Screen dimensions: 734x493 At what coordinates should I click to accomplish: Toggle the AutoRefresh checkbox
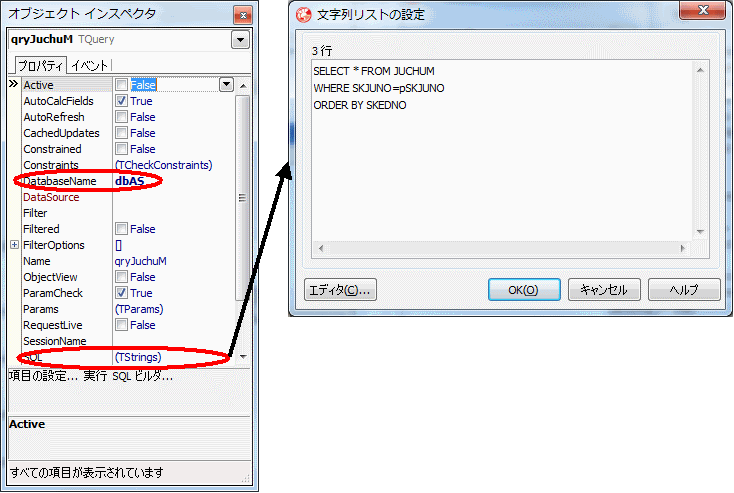[121, 117]
